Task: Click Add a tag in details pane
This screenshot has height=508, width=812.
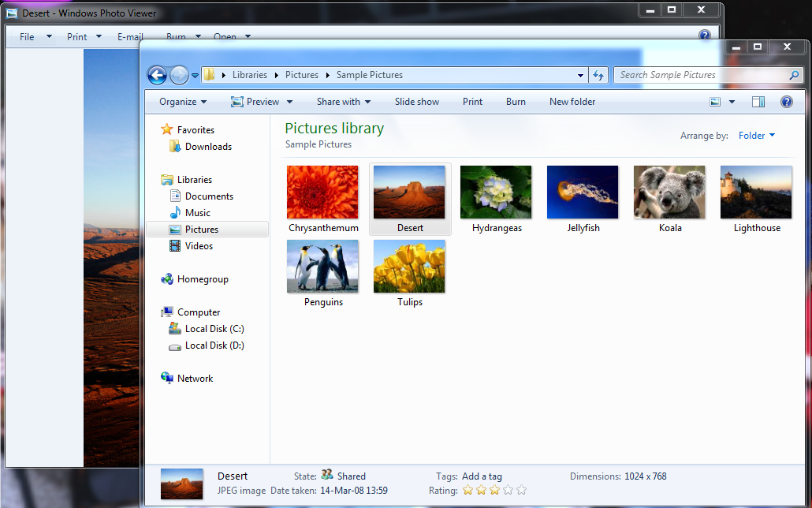Action: tap(482, 476)
